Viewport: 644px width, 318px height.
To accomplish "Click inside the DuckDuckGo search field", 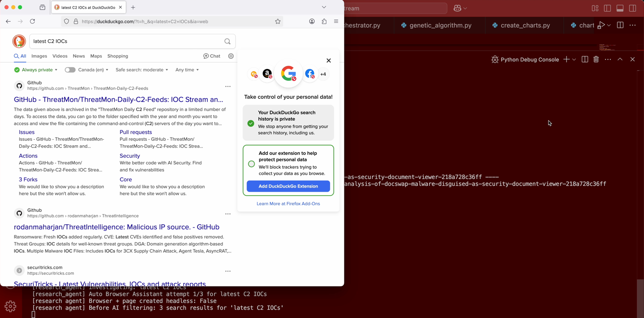I will 126,41.
